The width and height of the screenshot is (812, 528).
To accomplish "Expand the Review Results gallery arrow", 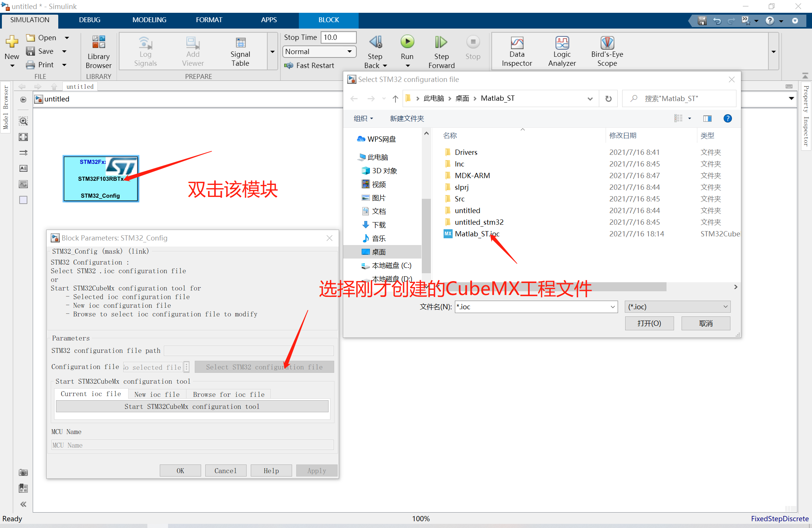I will pyautogui.click(x=774, y=51).
